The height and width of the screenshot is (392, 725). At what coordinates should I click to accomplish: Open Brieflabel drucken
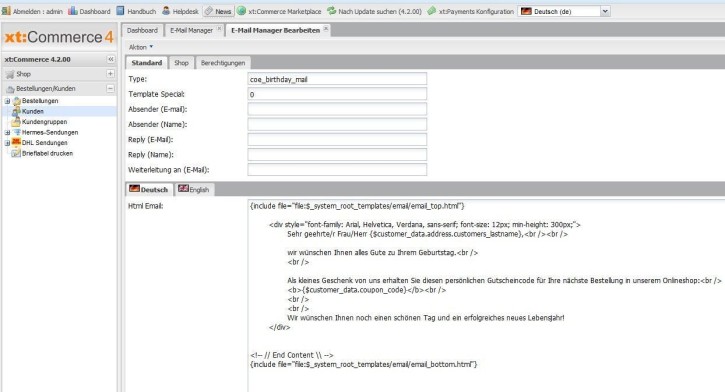[47, 153]
